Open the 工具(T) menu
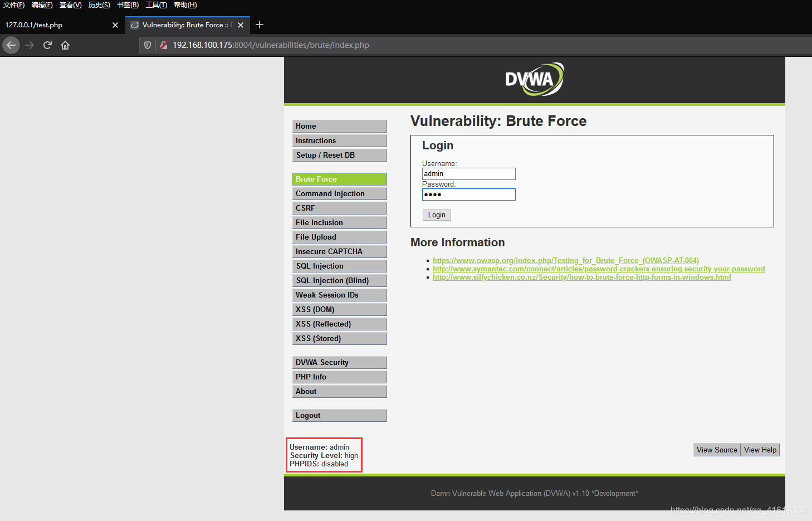812x521 pixels. (156, 5)
